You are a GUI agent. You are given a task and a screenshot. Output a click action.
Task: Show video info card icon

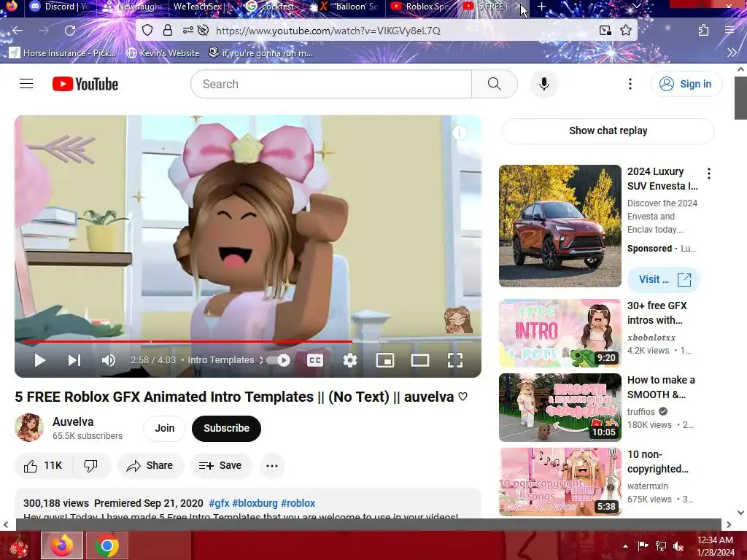click(460, 133)
